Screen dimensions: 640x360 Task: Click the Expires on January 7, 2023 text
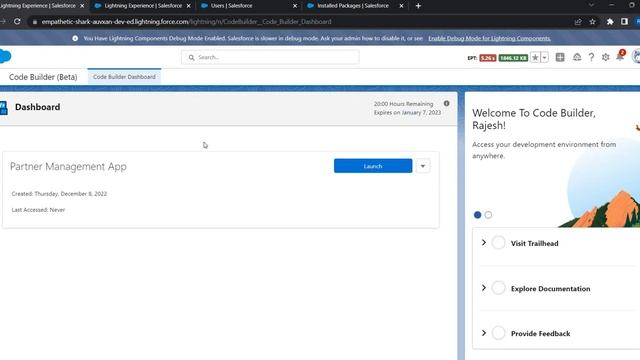[407, 113]
